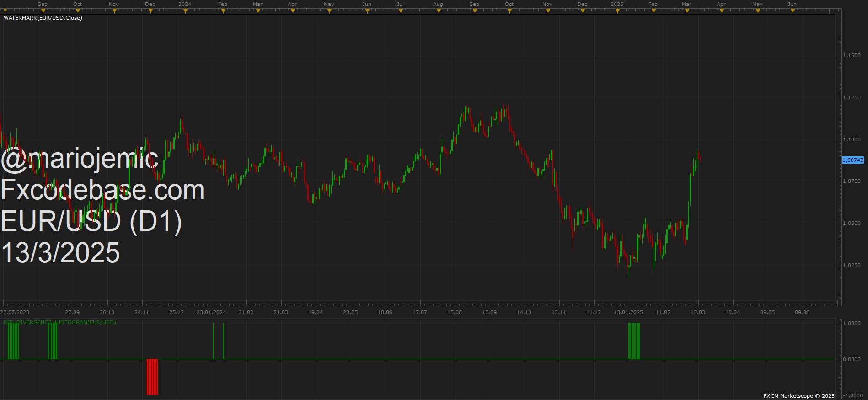Select the WATERMARK(EUR/USD.Close) indicator label

(x=43, y=18)
